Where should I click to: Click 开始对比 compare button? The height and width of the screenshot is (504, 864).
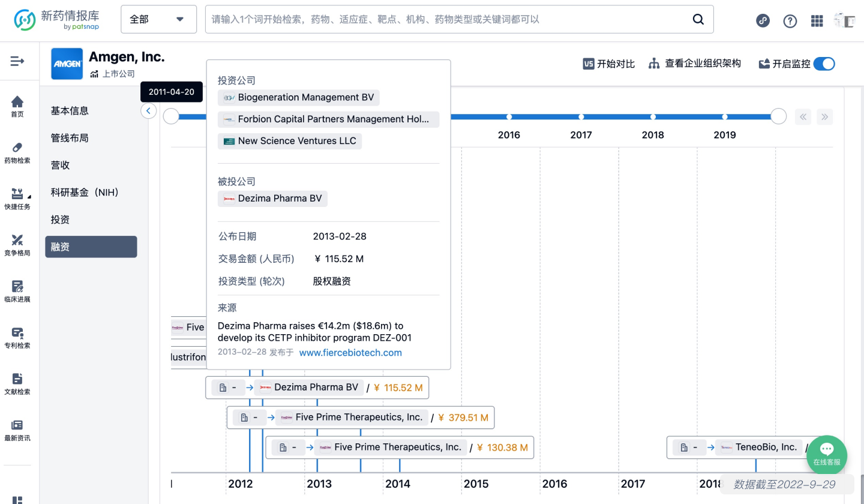pos(609,64)
